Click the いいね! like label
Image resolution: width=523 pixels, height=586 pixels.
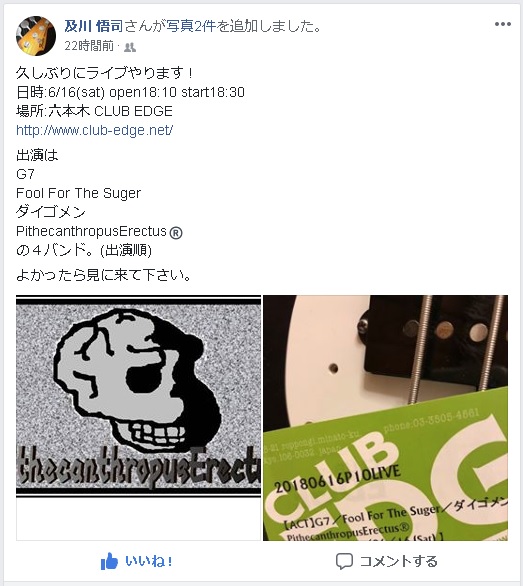pos(148,561)
